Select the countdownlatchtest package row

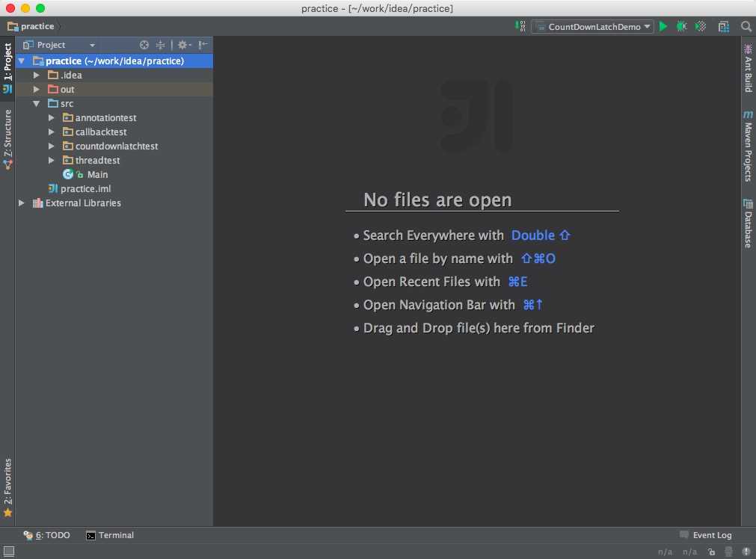point(114,146)
